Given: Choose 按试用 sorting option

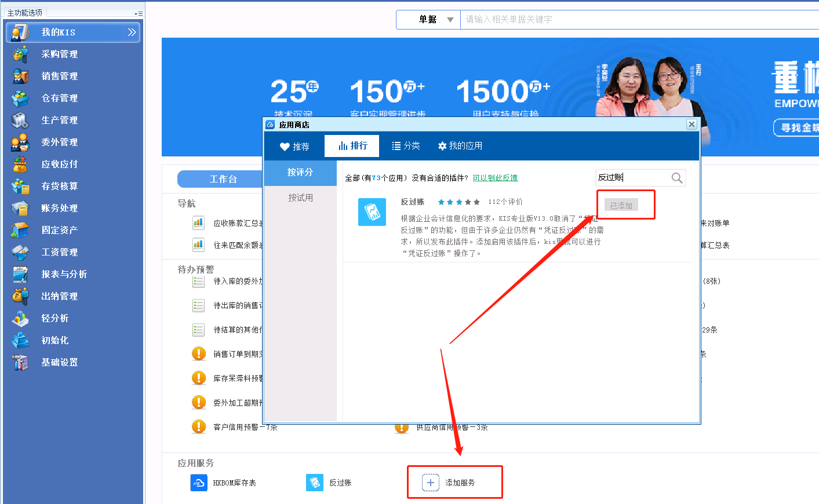Looking at the screenshot, I should point(300,198).
